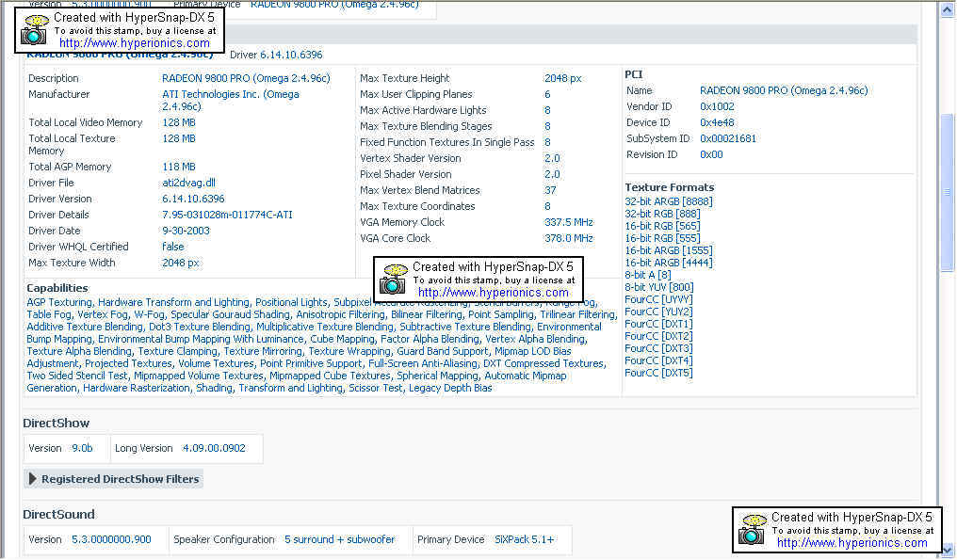
Task: Click the SiXPack 5.1+ primary device value
Action: point(525,539)
